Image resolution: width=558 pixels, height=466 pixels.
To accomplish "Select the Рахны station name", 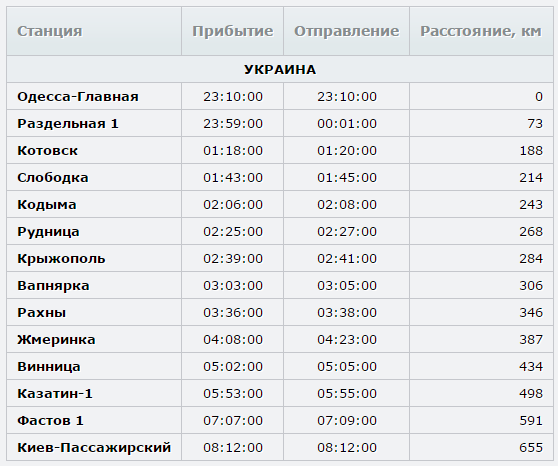I will [42, 313].
